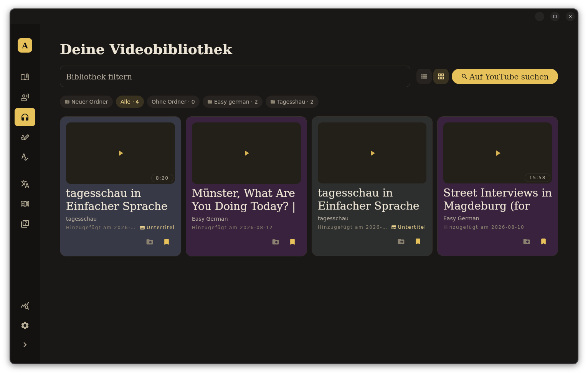
Task: Click the 'Untertitel' badge on the 8:20 card
Action: [x=157, y=228]
